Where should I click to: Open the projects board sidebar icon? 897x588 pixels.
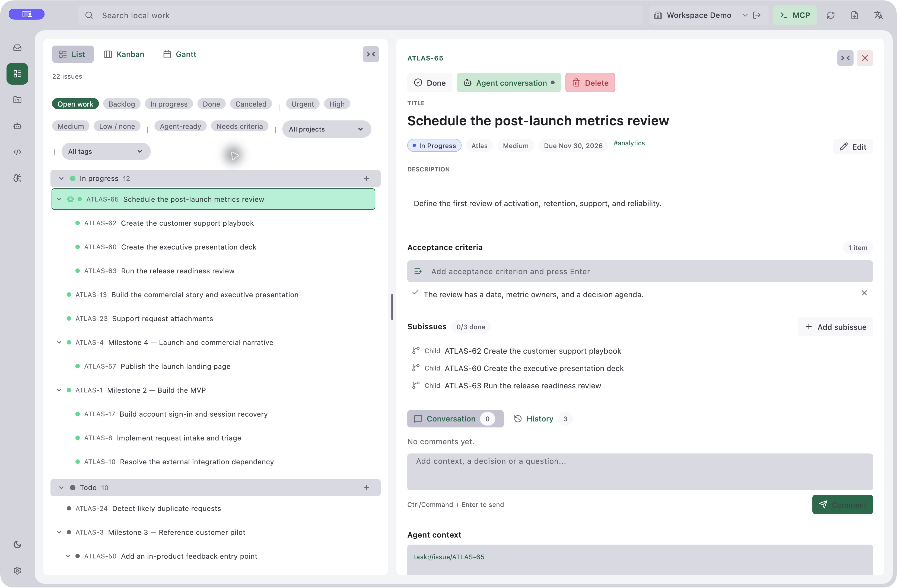coord(17,100)
